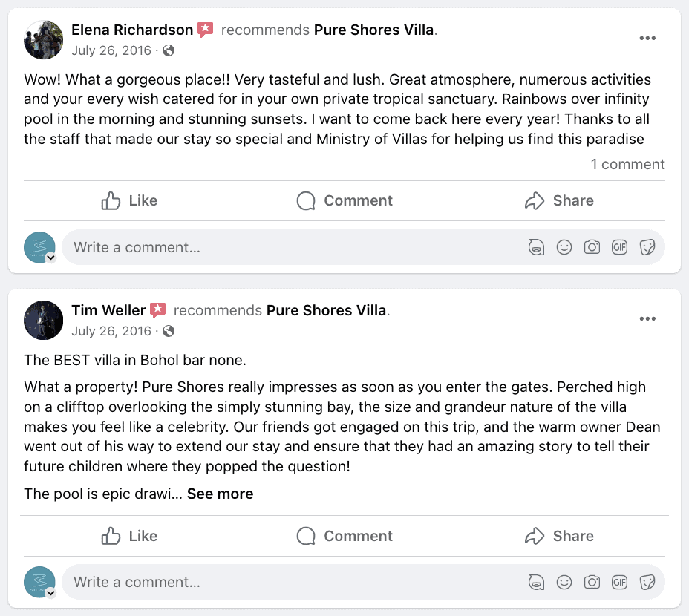Like Tim Weller's review
Screen dimensions: 689x616
click(129, 536)
